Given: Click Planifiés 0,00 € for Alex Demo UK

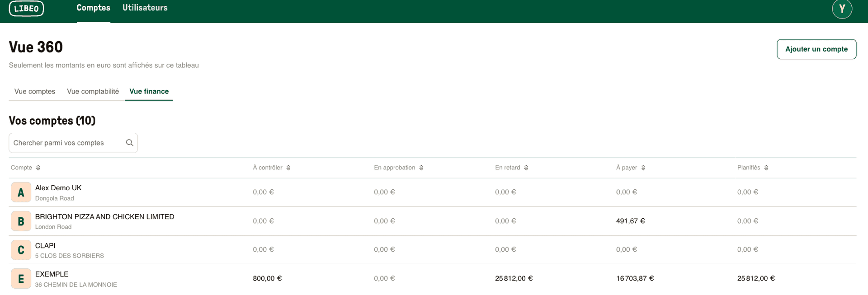Looking at the screenshot, I should [x=748, y=192].
